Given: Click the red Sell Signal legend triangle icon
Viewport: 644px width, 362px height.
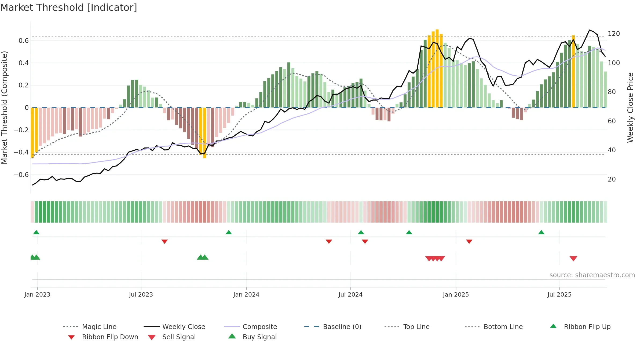Looking at the screenshot, I should click(152, 337).
